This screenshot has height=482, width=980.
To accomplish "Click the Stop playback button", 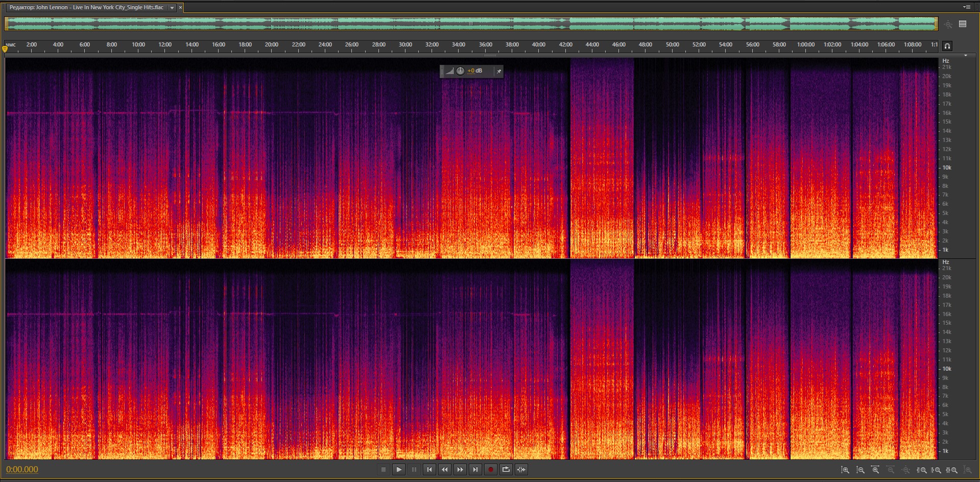I will [x=384, y=470].
